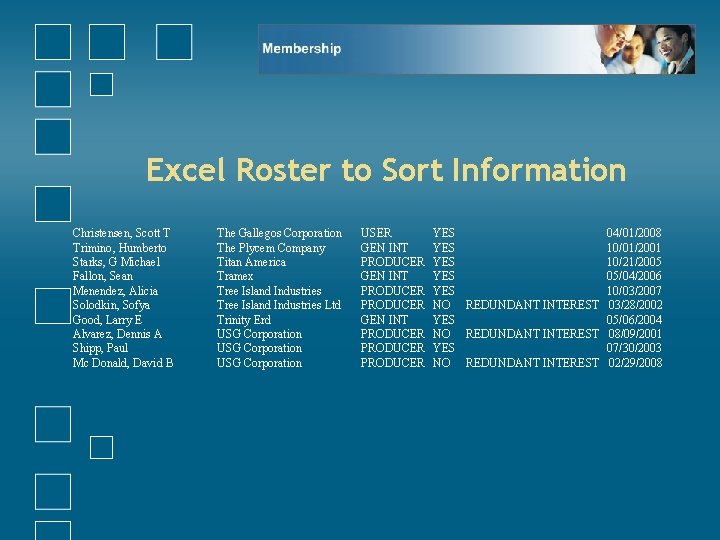
Task: Click Tree Island Industries in Menendez row
Action: coord(269,291)
